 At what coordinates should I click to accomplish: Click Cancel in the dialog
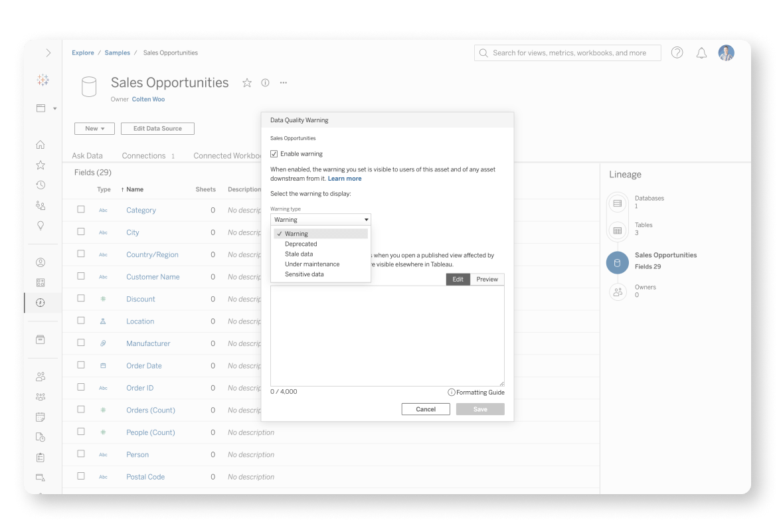pos(426,410)
